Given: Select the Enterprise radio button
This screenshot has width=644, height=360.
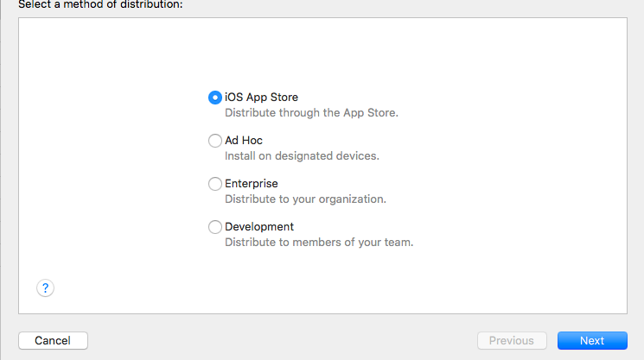Looking at the screenshot, I should pos(214,184).
